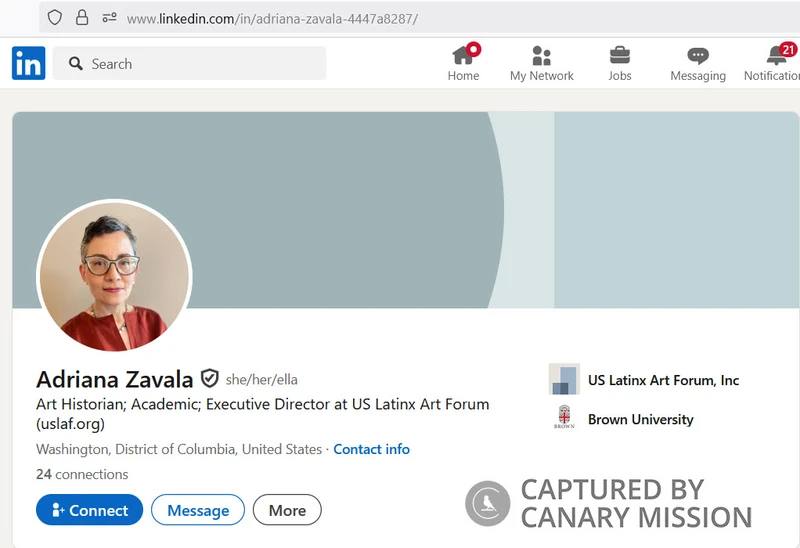
Task: Click the verification shield badge beside name
Action: point(209,379)
